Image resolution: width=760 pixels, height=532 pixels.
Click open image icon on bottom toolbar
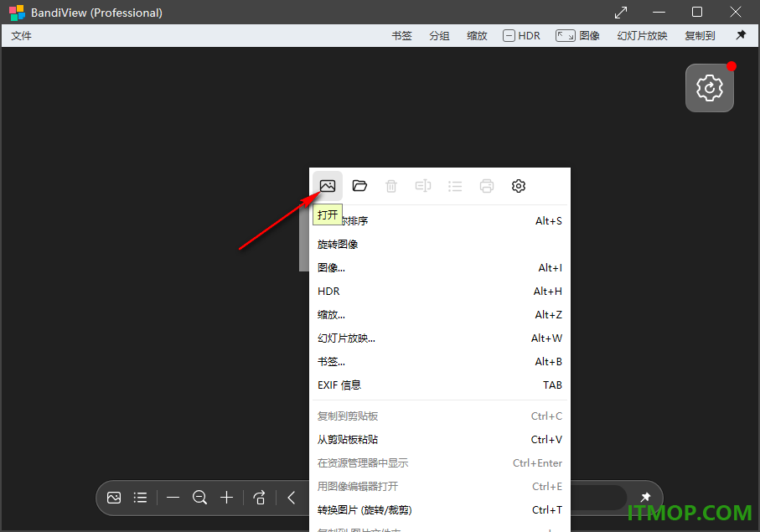click(x=114, y=498)
